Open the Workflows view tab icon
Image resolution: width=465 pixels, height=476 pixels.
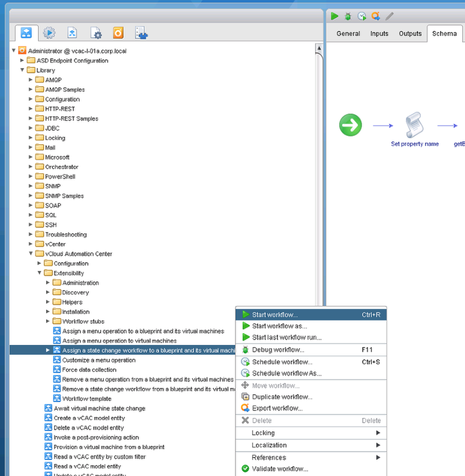coord(27,33)
